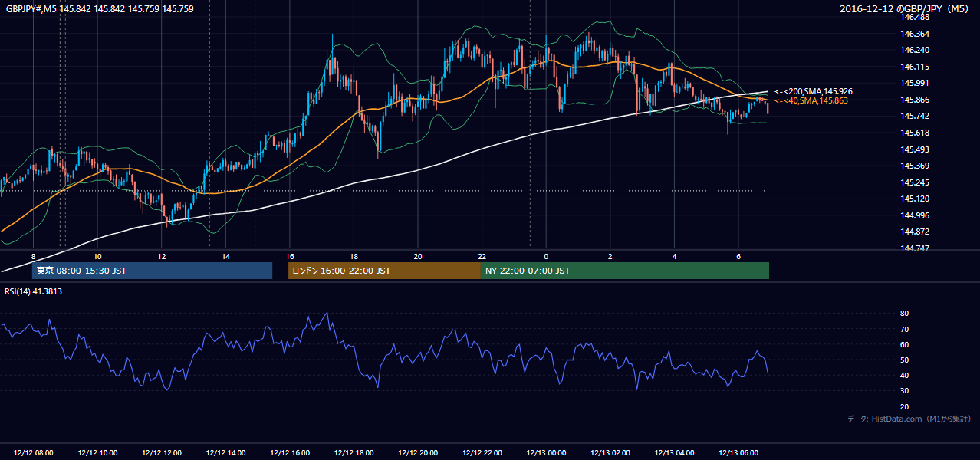Click the RSI scale value 20
980x460 pixels.
tap(905, 406)
